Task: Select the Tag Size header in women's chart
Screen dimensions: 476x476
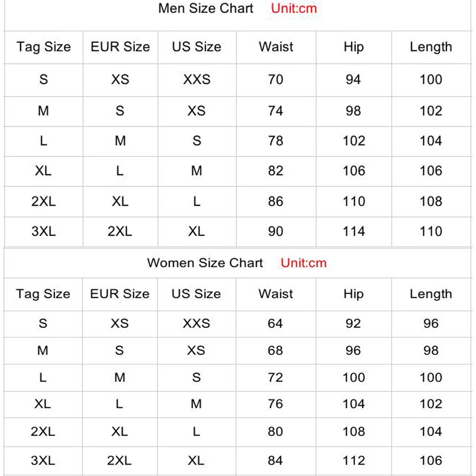Action: (43, 294)
